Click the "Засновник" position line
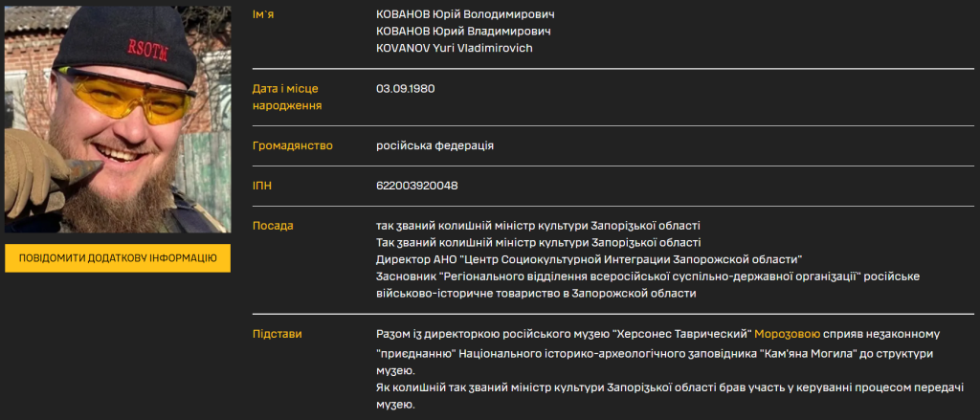This screenshot has height=420, width=980. click(x=648, y=276)
